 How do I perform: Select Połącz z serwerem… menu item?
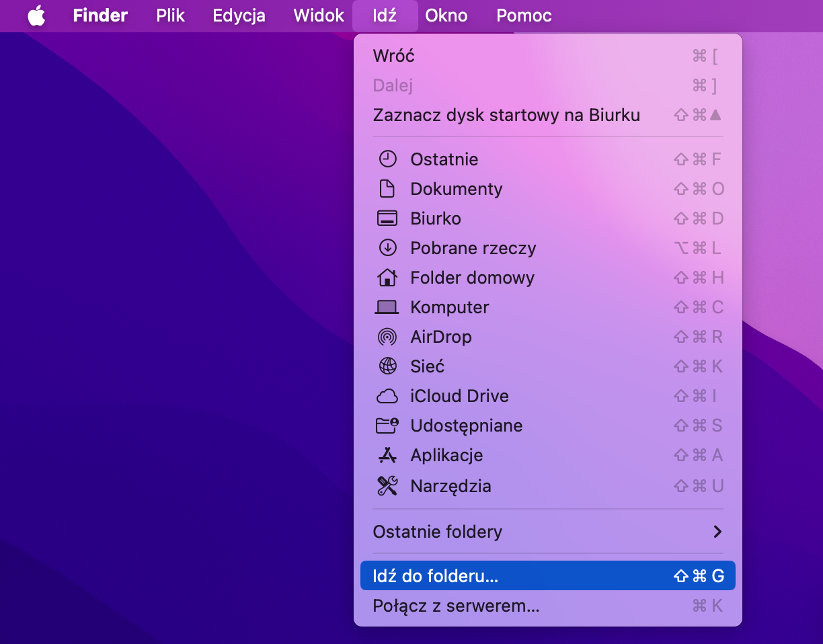point(548,606)
